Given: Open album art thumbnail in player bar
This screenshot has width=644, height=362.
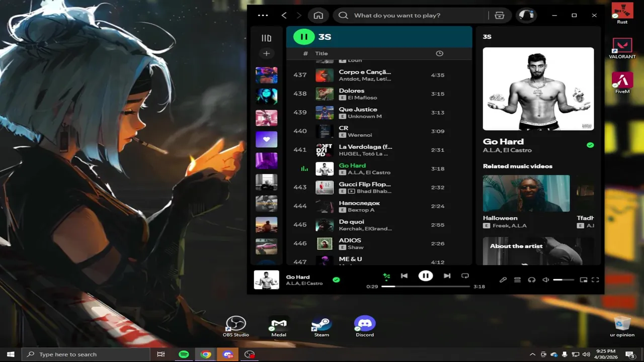Looking at the screenshot, I should coord(266,280).
